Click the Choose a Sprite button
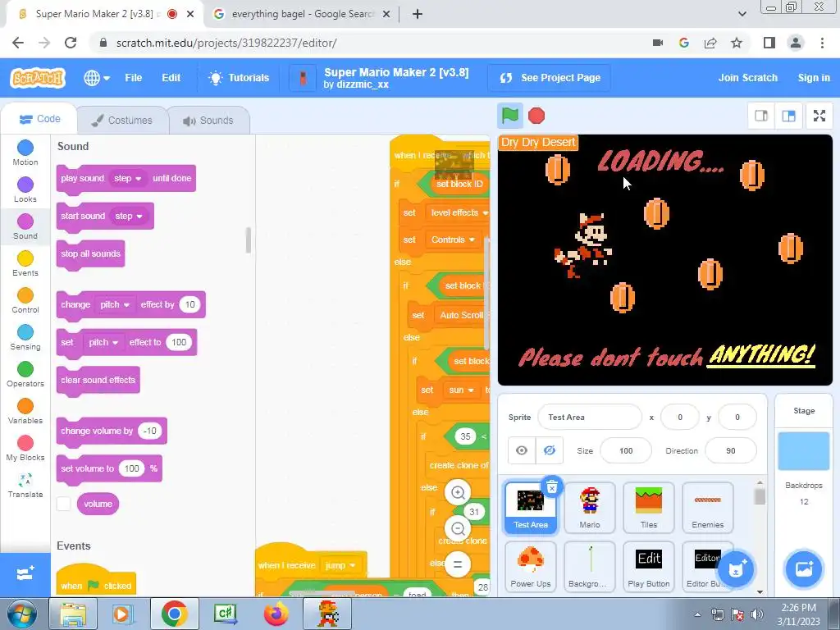Viewport: 840px width, 630px height. [736, 569]
